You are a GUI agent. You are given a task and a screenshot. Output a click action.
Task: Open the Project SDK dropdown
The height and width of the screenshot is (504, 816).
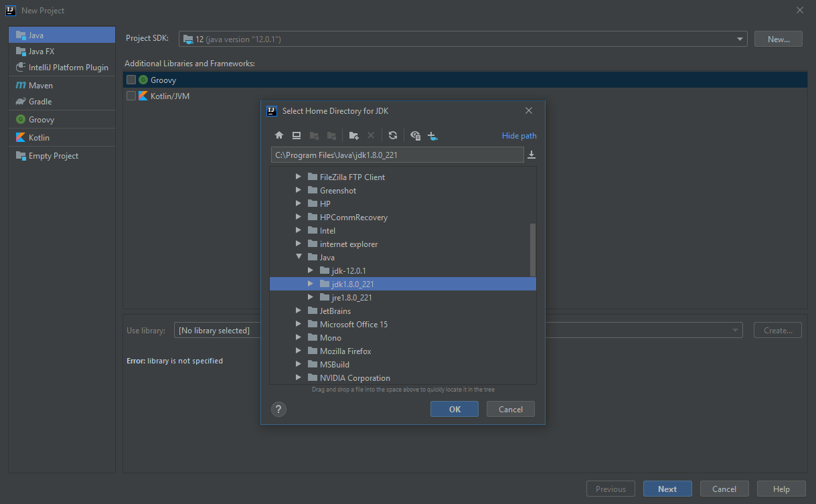coord(463,39)
